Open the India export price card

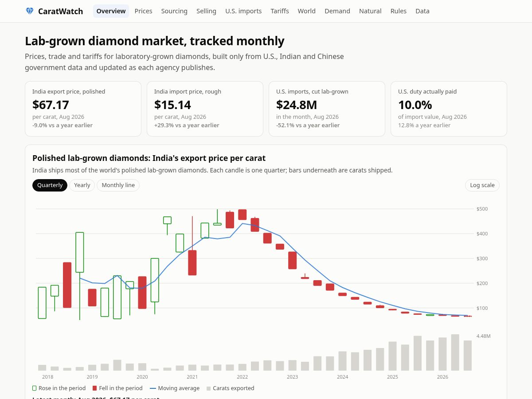[x=83, y=109]
